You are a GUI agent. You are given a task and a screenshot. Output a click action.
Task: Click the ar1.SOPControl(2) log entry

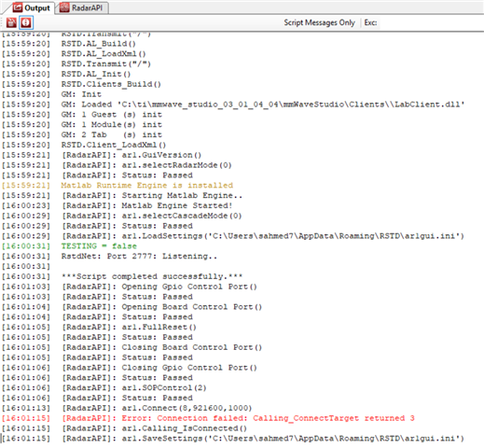[x=104, y=387]
